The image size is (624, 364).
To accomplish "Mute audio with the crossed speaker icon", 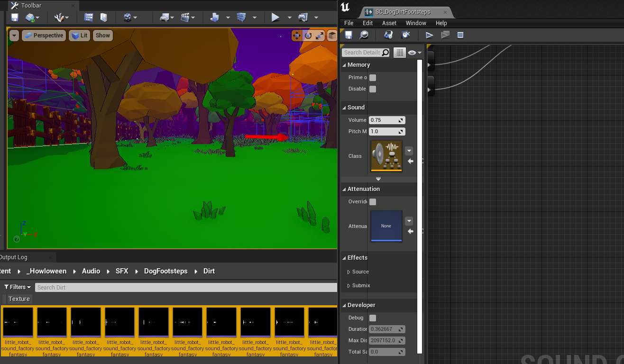I will (405, 35).
